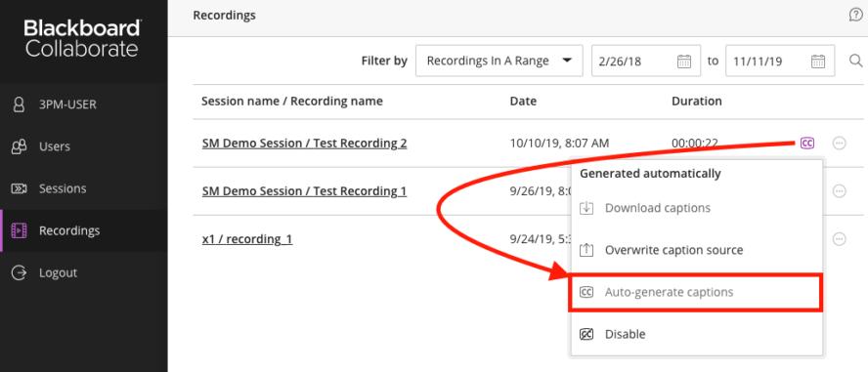Click the Duration column header
Viewport: 868px width, 372px height.
(696, 102)
